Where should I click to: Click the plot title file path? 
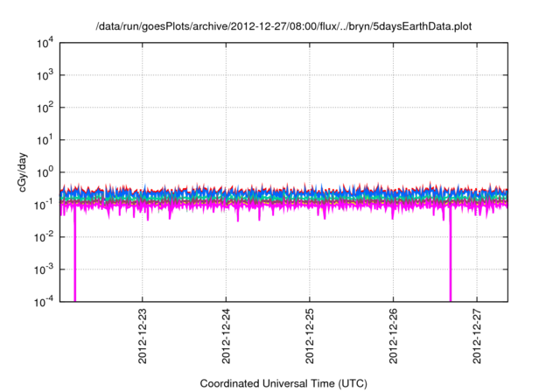point(283,26)
